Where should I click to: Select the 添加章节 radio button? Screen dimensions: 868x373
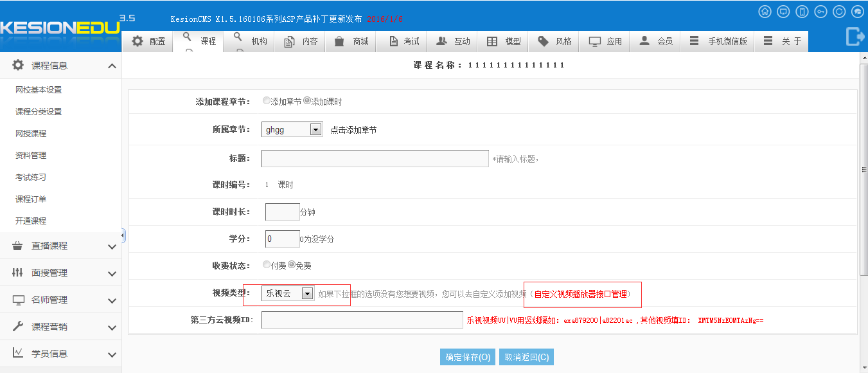coord(267,101)
